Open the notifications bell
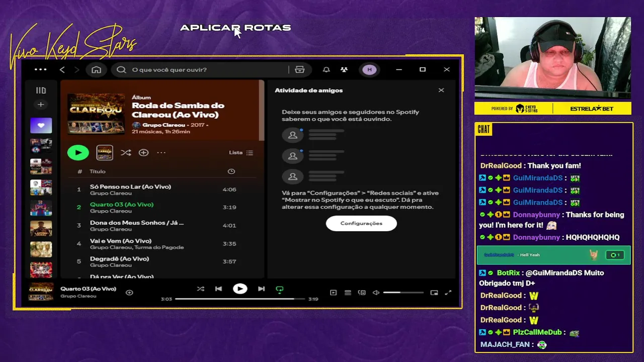 point(326,69)
